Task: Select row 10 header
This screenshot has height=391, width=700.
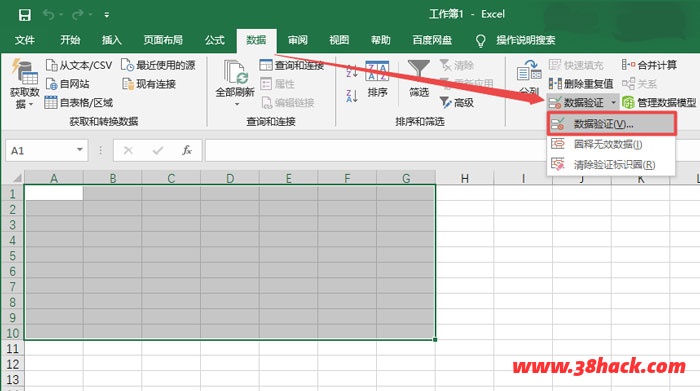Action: point(12,333)
